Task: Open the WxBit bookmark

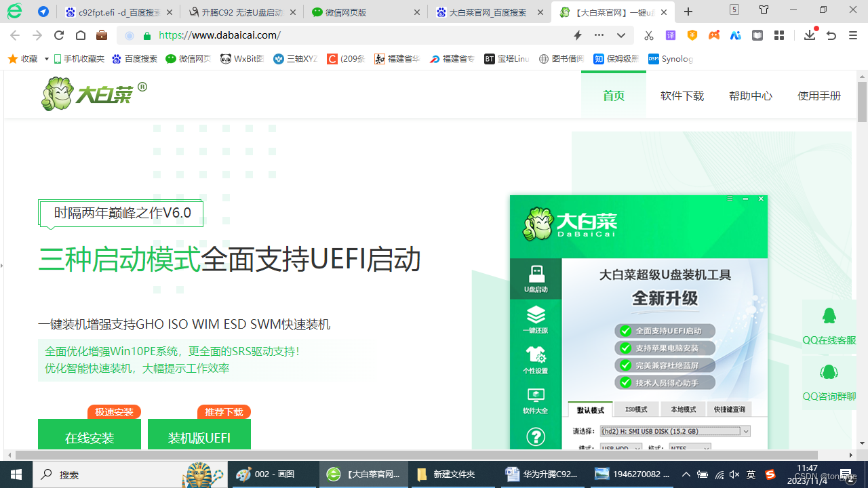Action: coord(242,59)
